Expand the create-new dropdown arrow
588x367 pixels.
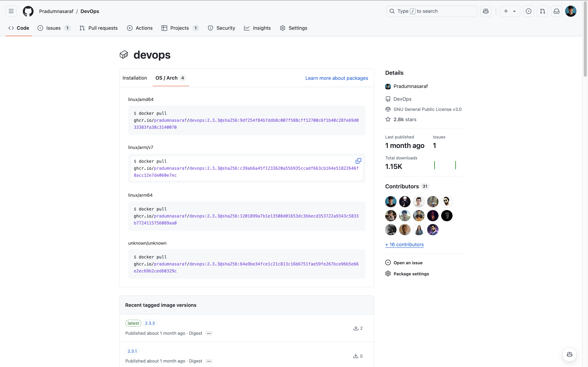[x=515, y=11]
